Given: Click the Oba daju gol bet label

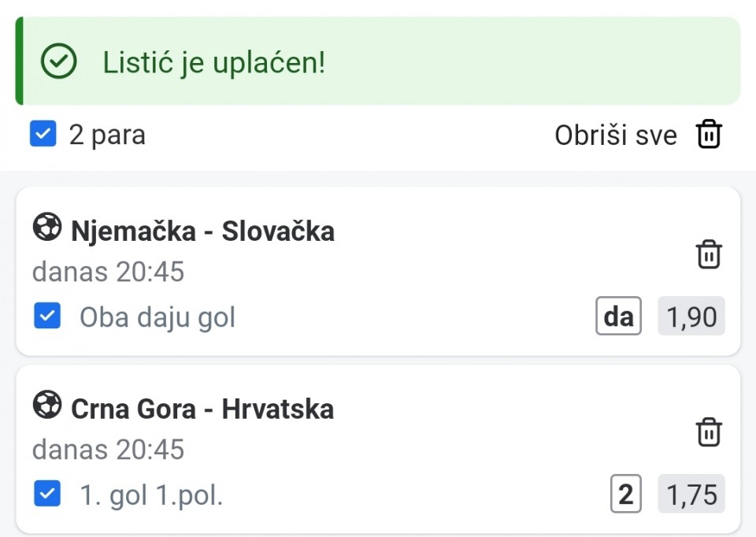Looking at the screenshot, I should (157, 317).
